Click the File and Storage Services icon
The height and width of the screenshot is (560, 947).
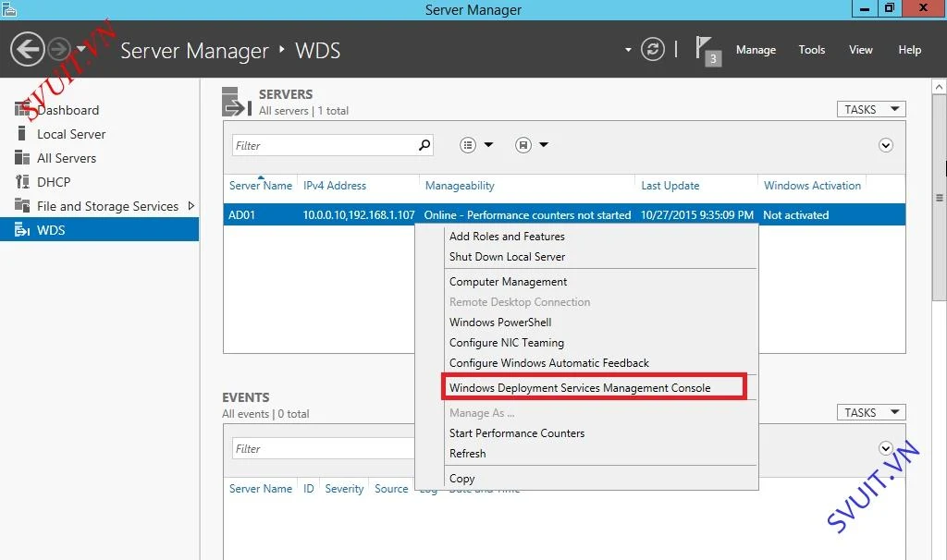pos(22,205)
